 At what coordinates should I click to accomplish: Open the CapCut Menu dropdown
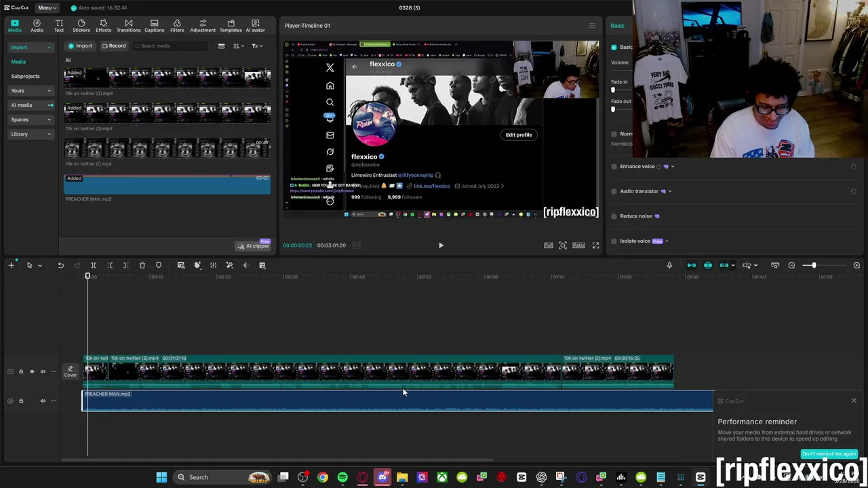point(47,7)
